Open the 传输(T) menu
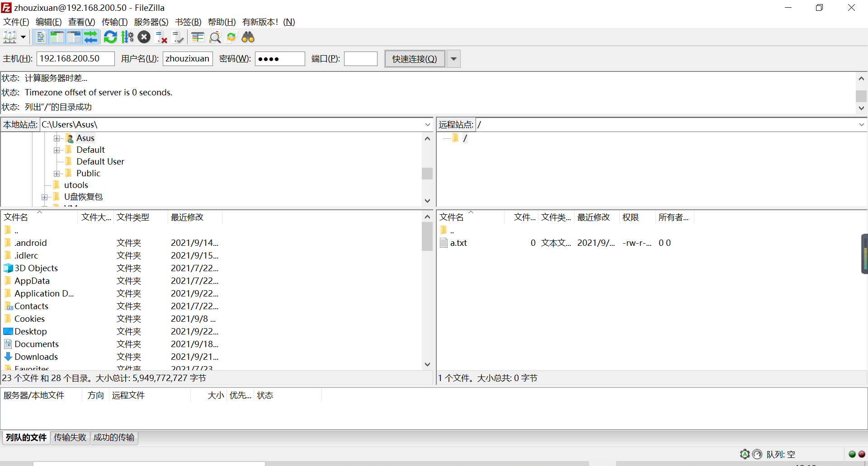 [115, 22]
